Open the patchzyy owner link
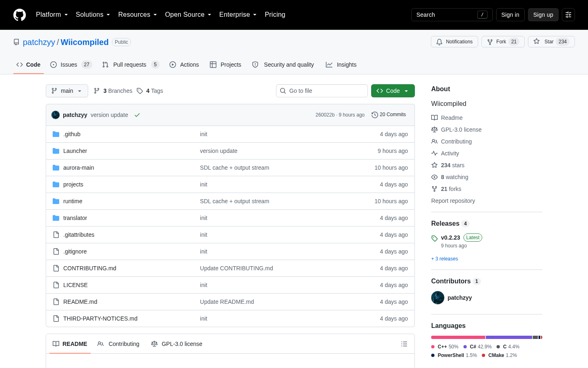The width and height of the screenshot is (588, 368). 39,42
